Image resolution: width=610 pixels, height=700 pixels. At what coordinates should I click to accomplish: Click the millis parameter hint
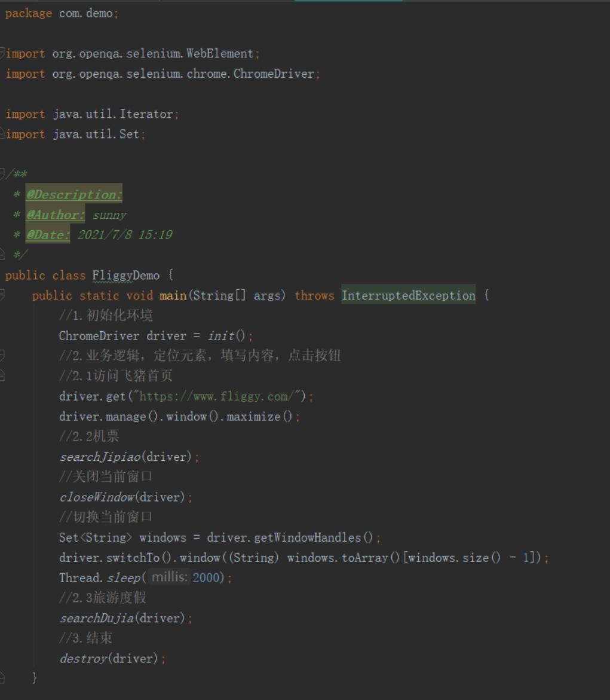coord(170,578)
